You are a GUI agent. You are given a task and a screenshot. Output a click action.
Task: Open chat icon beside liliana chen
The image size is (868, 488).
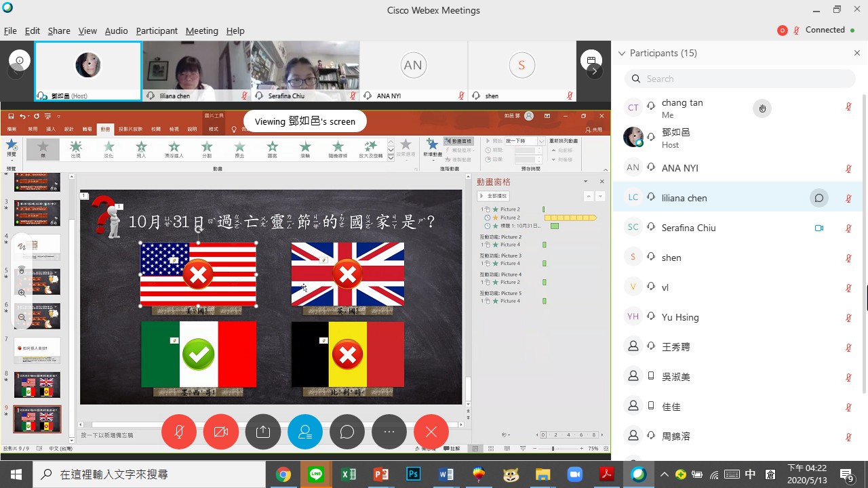point(819,198)
